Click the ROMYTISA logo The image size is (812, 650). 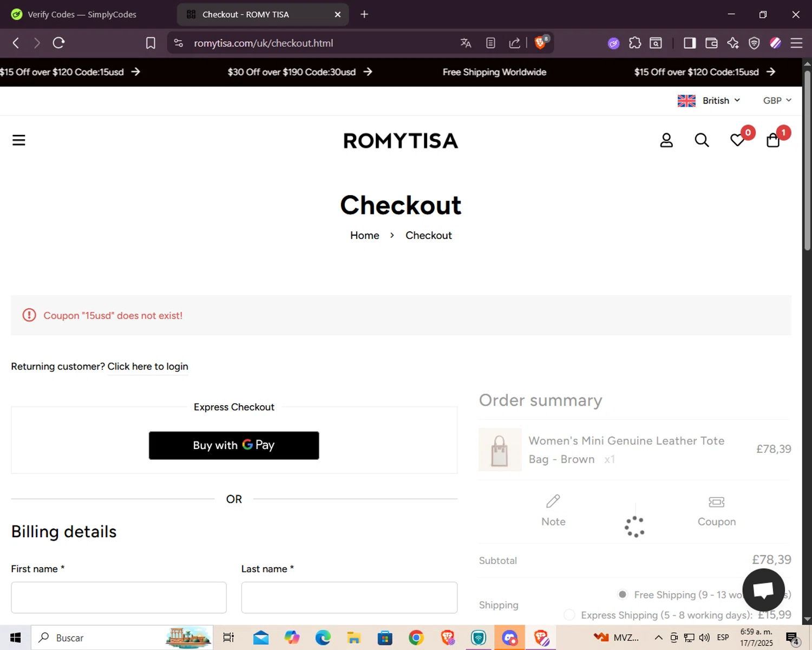coord(401,141)
